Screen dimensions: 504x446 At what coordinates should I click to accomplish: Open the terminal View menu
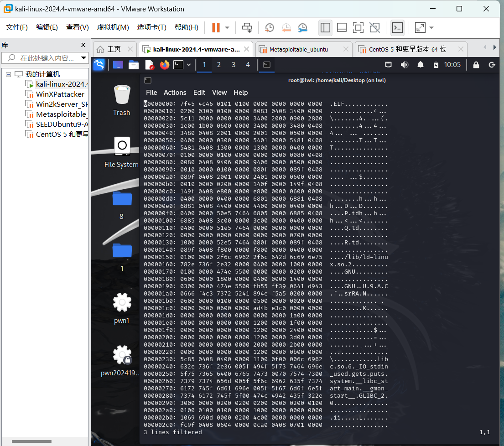(x=219, y=93)
